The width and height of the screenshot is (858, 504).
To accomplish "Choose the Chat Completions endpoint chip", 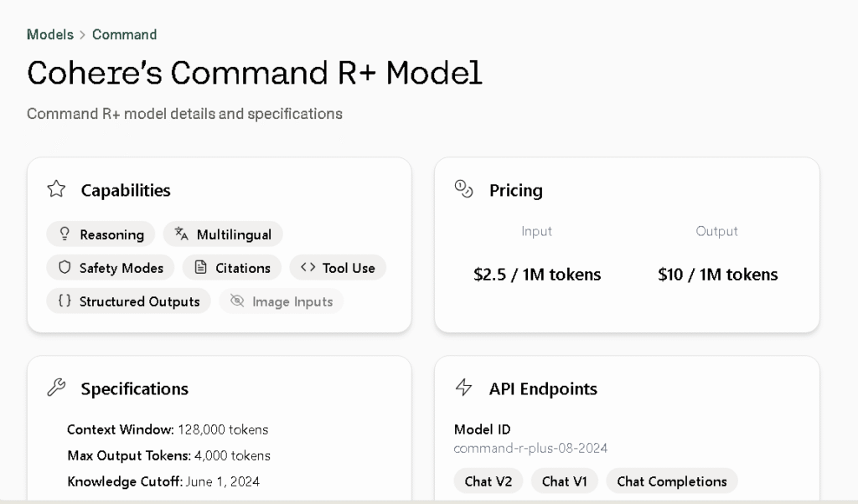I will (x=671, y=481).
